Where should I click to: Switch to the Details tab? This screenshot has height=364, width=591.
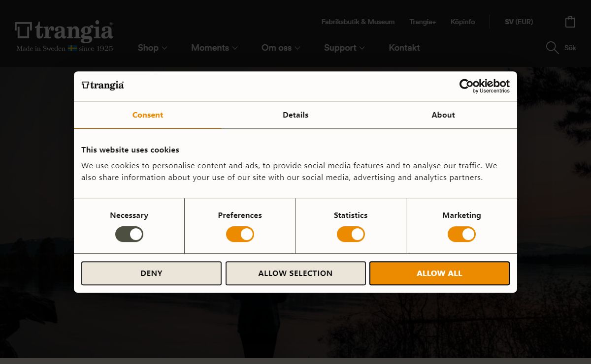pyautogui.click(x=295, y=115)
